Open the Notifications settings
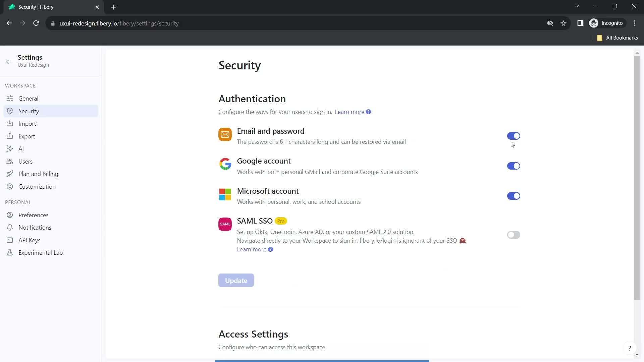The image size is (644, 362). click(35, 227)
